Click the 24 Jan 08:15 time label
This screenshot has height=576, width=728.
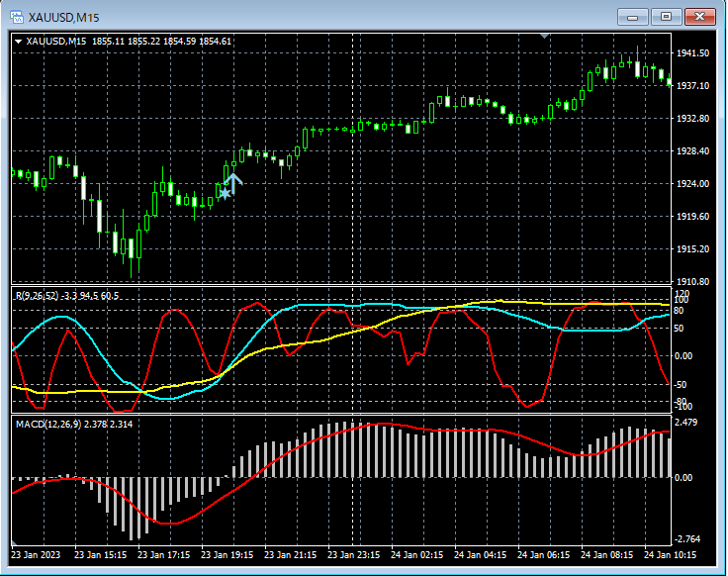(606, 555)
